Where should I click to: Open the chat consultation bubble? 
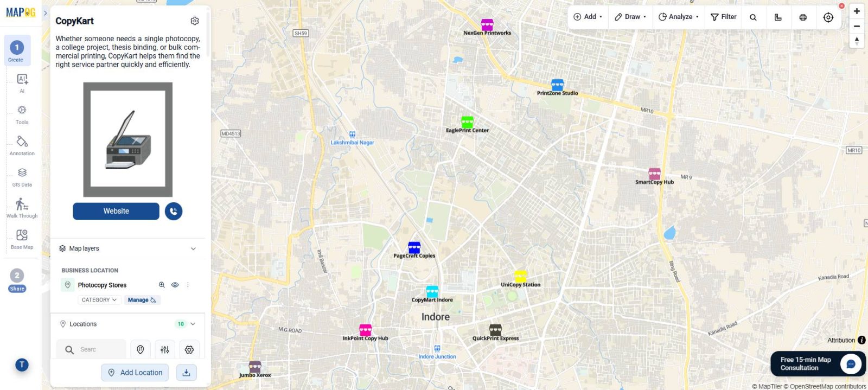(851, 364)
